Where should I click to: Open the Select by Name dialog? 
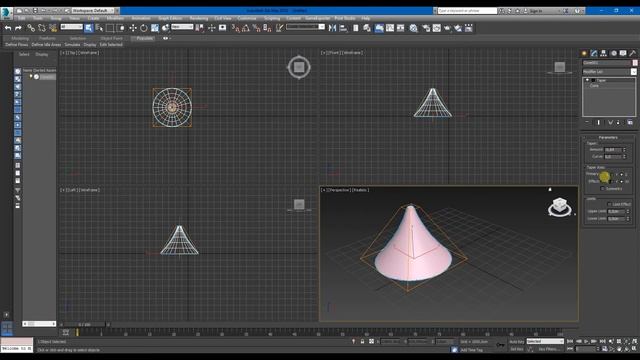click(99, 28)
